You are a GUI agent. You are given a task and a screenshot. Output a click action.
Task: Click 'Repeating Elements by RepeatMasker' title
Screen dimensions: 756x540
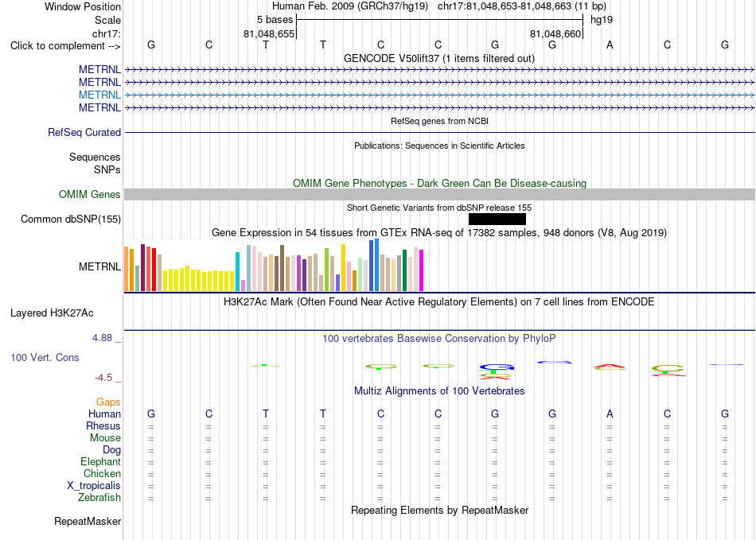coord(440,510)
